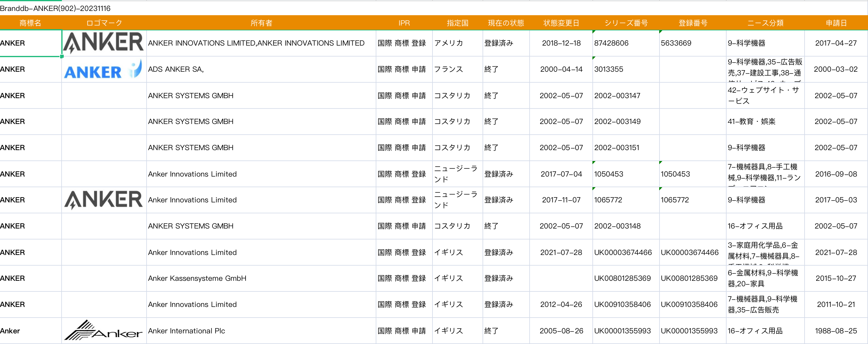Click the ANKER INNOVATIONS LIMITED,ANKER INNOVATIONS LIMITED cell
Image resolution: width=868 pixels, height=344 pixels.
pyautogui.click(x=261, y=43)
